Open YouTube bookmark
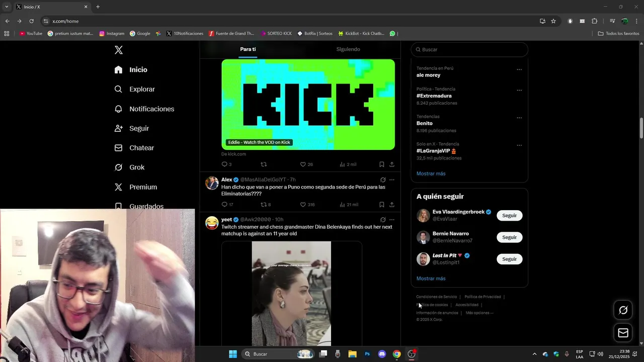The image size is (644, 362). pos(31,34)
